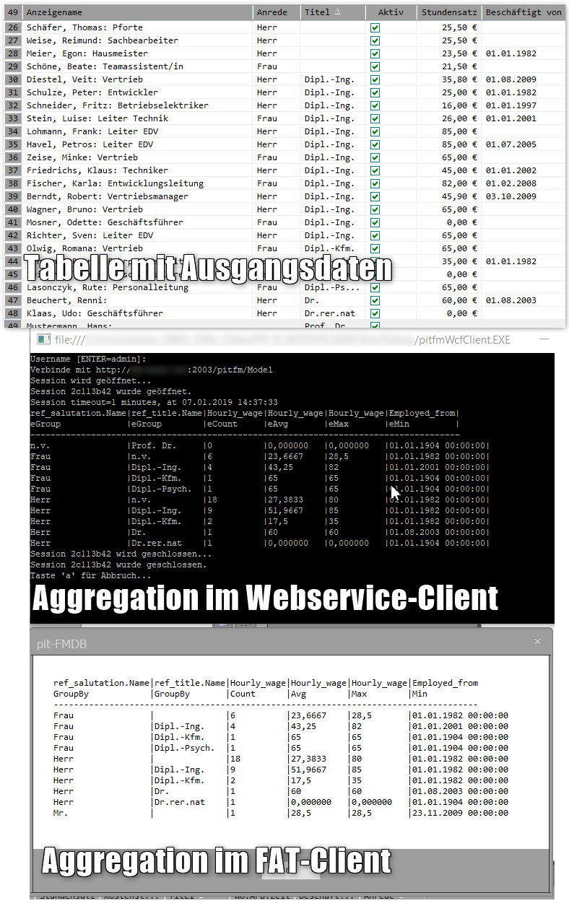569x924 pixels.
Task: Click the 03.10.2009 Beschäftigt von cell
Action: [524, 196]
